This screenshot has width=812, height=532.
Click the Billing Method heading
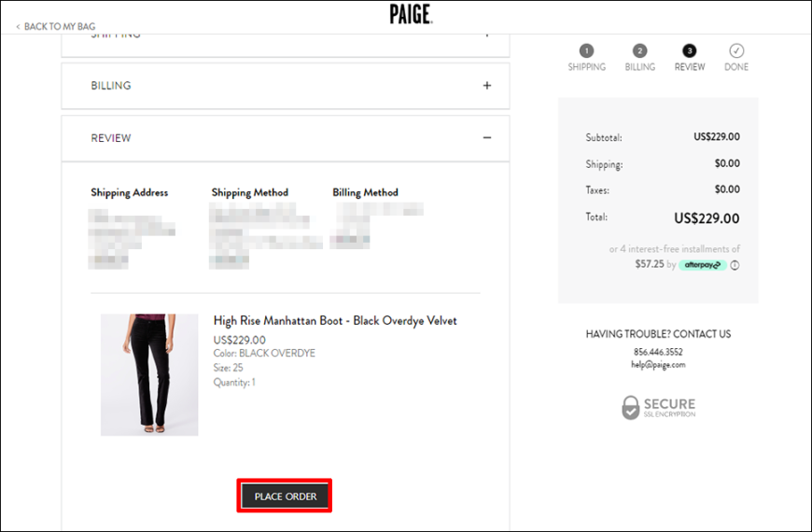click(x=365, y=192)
